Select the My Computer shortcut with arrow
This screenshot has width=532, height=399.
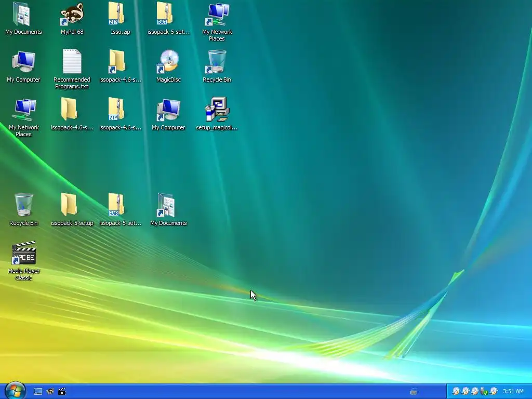tap(168, 114)
